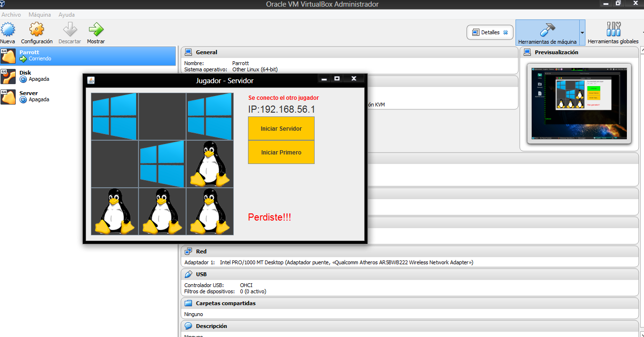The height and width of the screenshot is (337, 644).
Task: Minimize the Jugador - Servidor window
Action: point(324,79)
